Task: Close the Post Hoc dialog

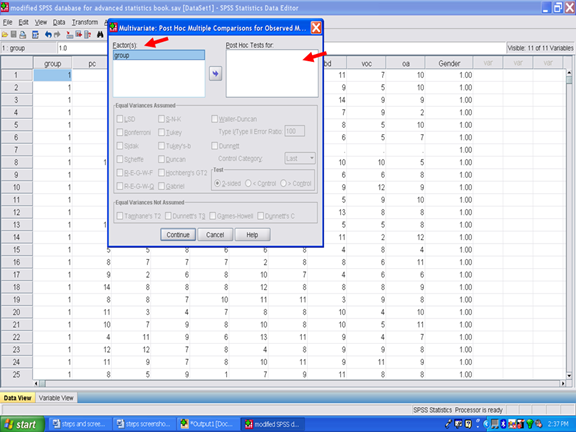Action: coord(316,28)
